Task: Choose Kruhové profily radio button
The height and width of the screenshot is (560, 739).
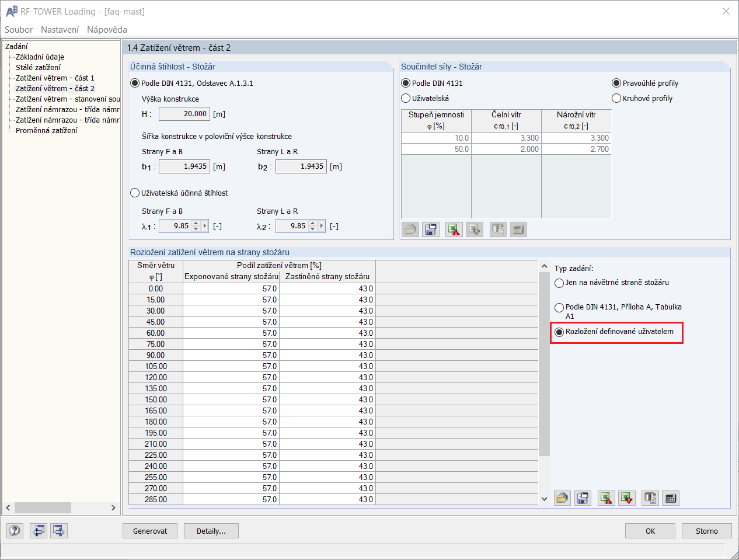Action: point(616,98)
